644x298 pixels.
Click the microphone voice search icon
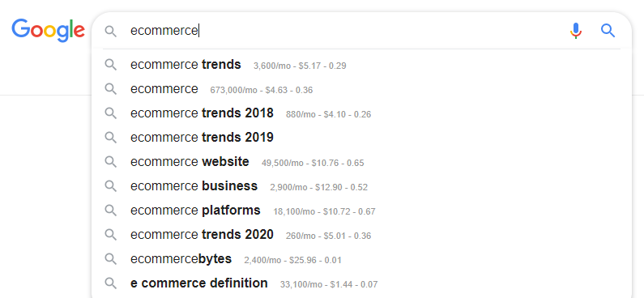576,31
